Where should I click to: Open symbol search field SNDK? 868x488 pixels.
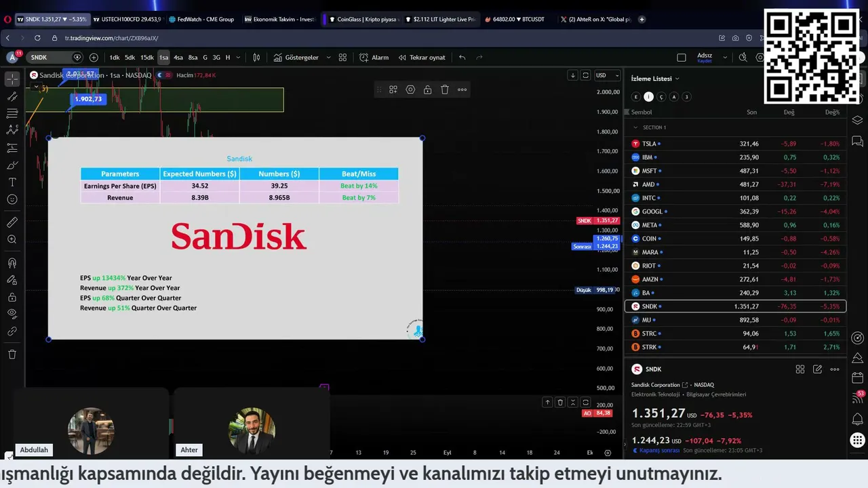[x=56, y=58]
